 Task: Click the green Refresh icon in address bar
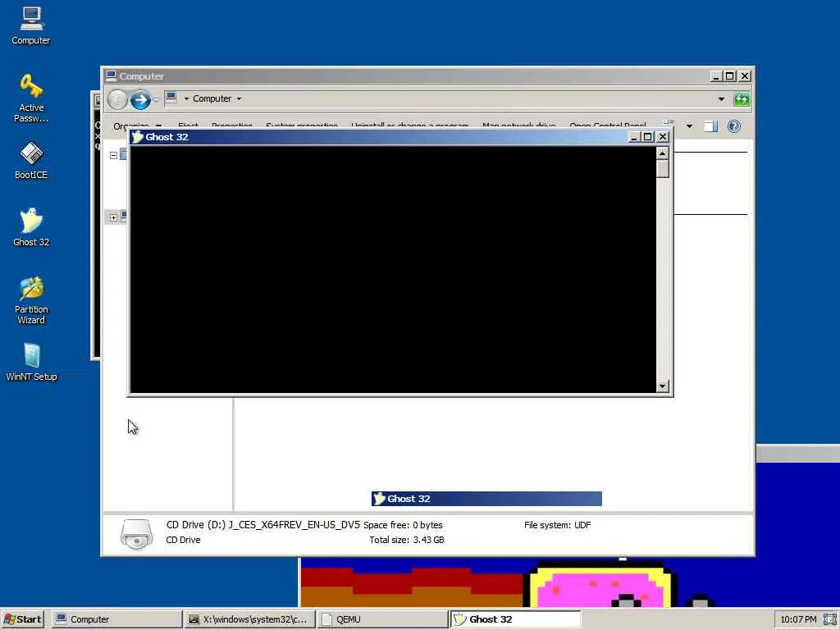pyautogui.click(x=742, y=99)
